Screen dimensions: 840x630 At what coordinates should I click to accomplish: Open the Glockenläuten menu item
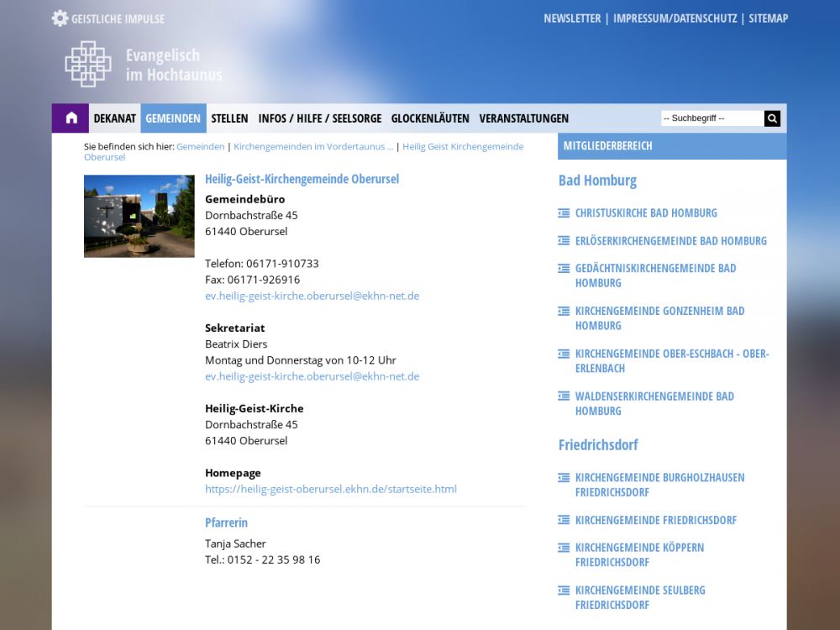[430, 118]
